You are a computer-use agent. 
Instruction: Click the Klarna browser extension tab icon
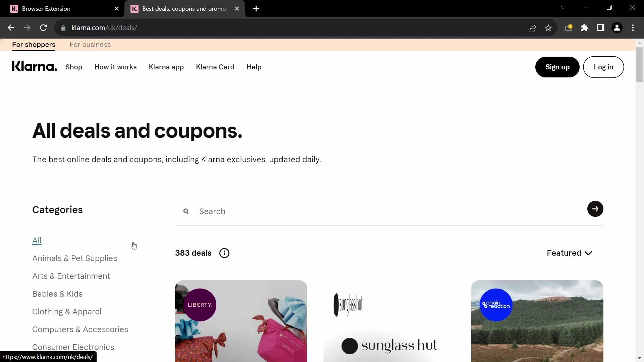pos(14,8)
